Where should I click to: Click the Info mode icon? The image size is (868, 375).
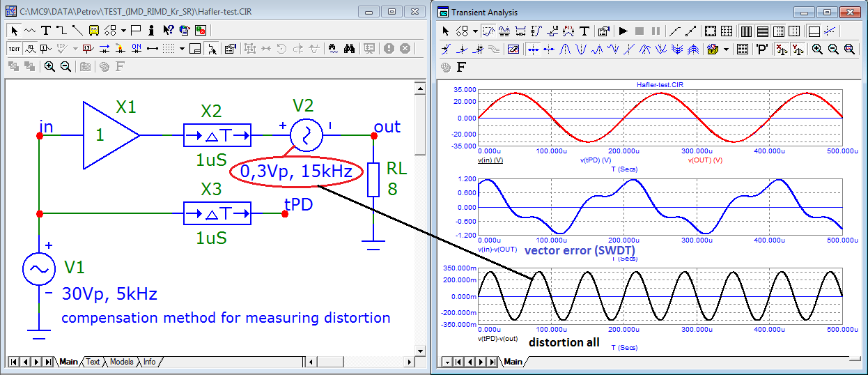pos(151,30)
